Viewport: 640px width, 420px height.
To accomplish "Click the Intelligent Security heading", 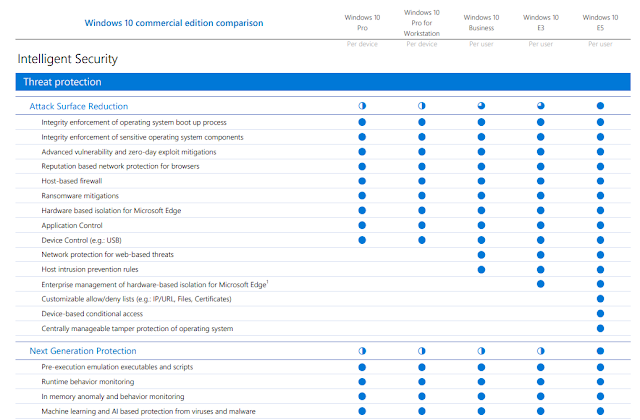I will (67, 59).
